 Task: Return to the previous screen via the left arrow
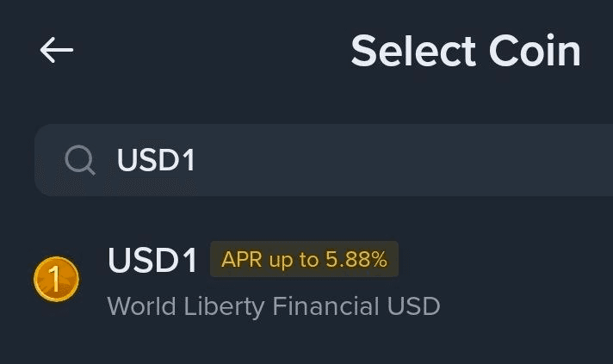pyautogui.click(x=57, y=50)
